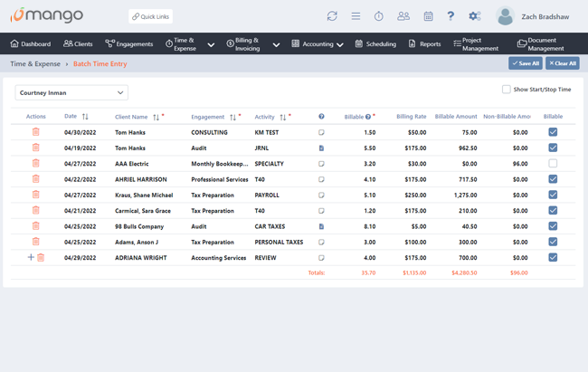Open memo icon for REVIEW row

(321, 258)
